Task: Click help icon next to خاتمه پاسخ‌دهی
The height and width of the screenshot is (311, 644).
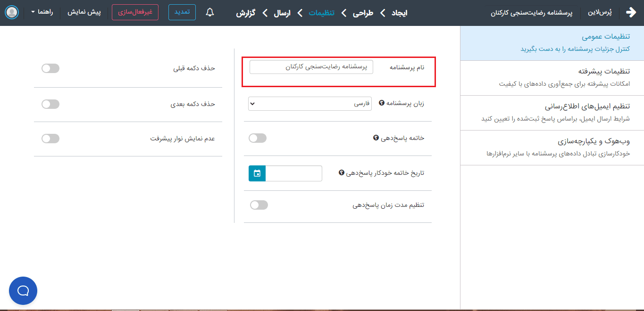Action: click(376, 138)
